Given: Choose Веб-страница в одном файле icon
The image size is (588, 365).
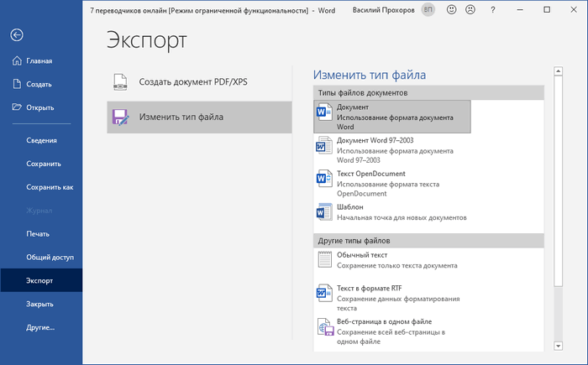Looking at the screenshot, I should point(324,327).
